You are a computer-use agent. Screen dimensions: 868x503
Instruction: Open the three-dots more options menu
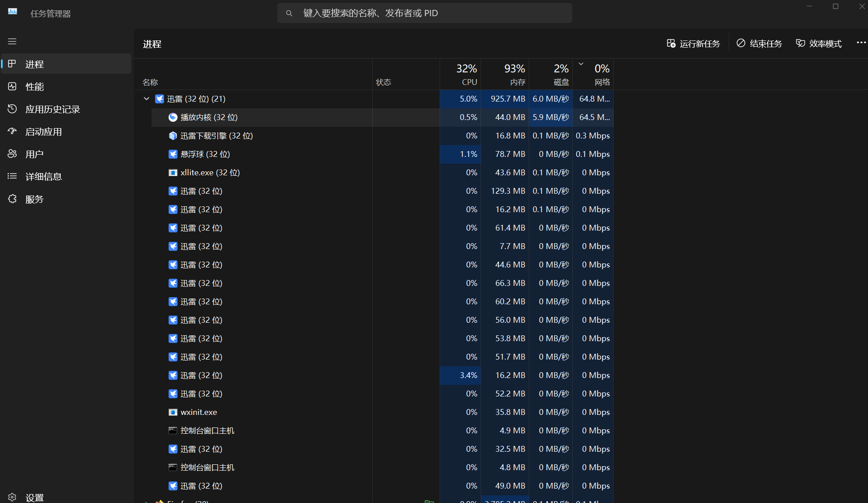point(861,43)
